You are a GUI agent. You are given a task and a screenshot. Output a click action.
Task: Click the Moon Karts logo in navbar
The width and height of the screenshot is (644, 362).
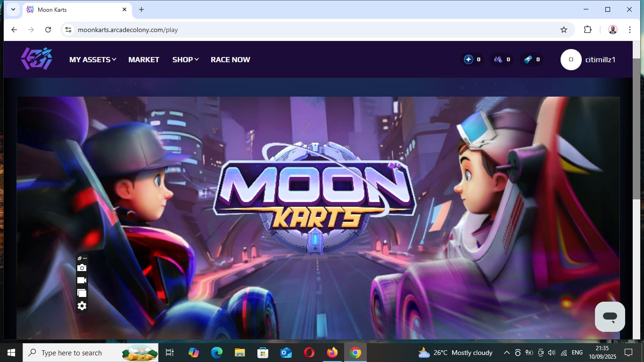click(36, 59)
